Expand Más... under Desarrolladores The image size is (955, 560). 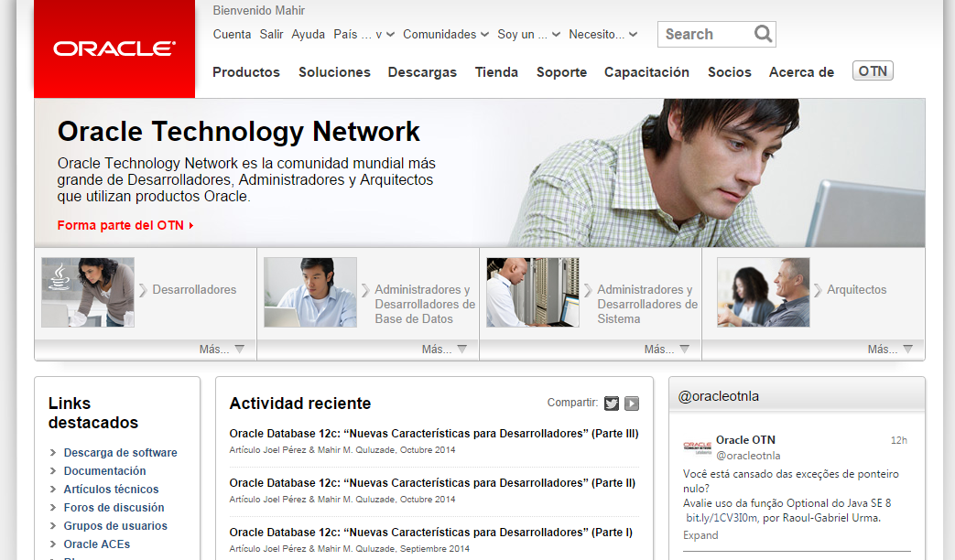point(222,350)
